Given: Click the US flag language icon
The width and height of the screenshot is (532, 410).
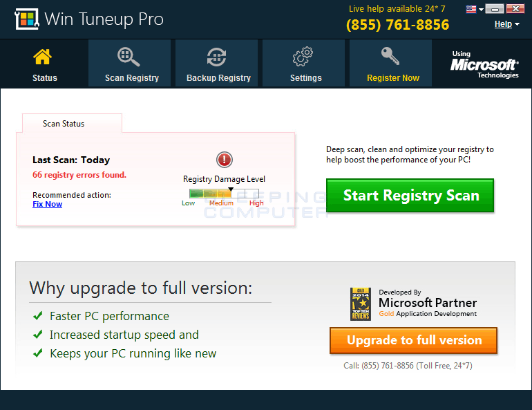Looking at the screenshot, I should 471,9.
